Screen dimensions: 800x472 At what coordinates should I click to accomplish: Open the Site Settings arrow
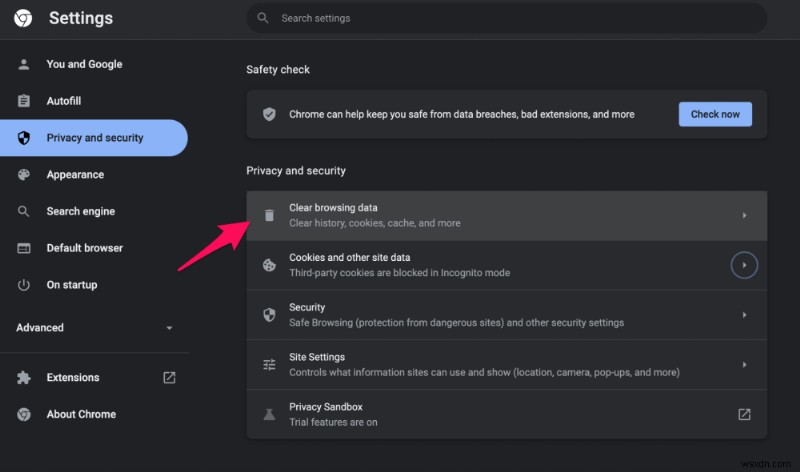[x=744, y=365]
